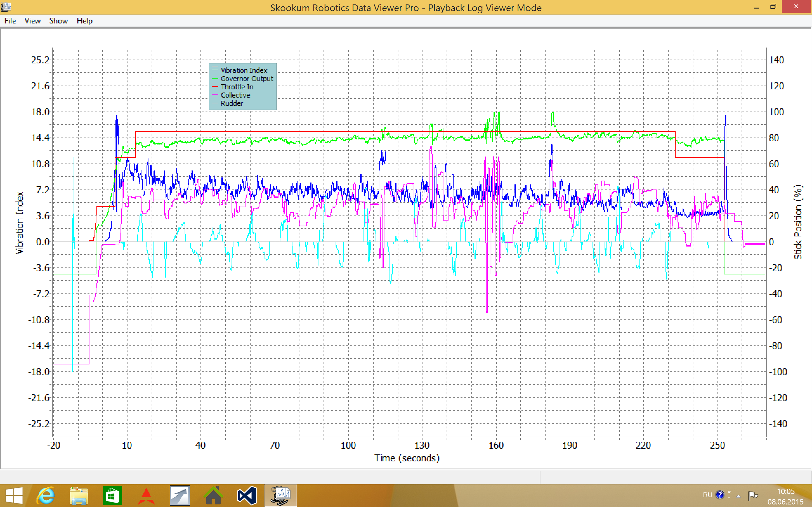Open the Action Center flag icon
Image resolution: width=812 pixels, height=507 pixels.
753,495
